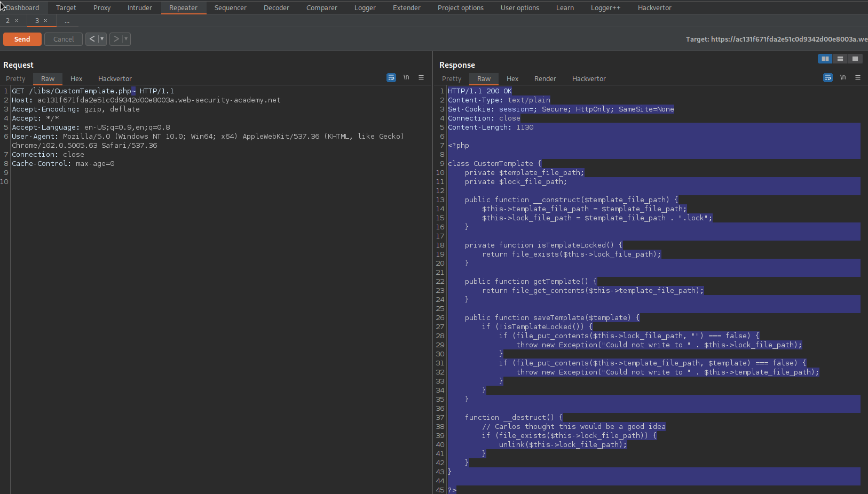Screen dimensions: 868x494
Task: Open the new Repeater tab ellipsis
Action: pos(67,21)
